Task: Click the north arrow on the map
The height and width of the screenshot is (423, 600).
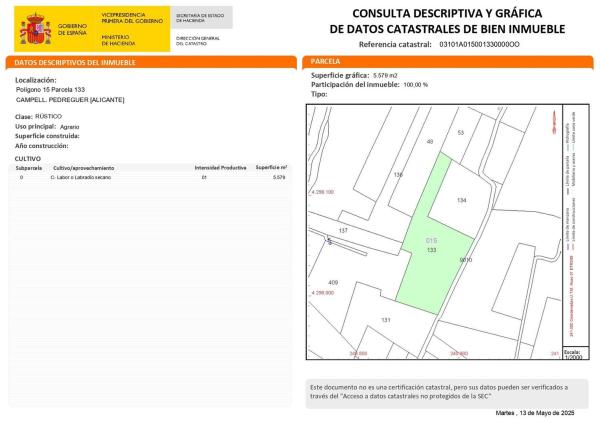Action: 554,122
